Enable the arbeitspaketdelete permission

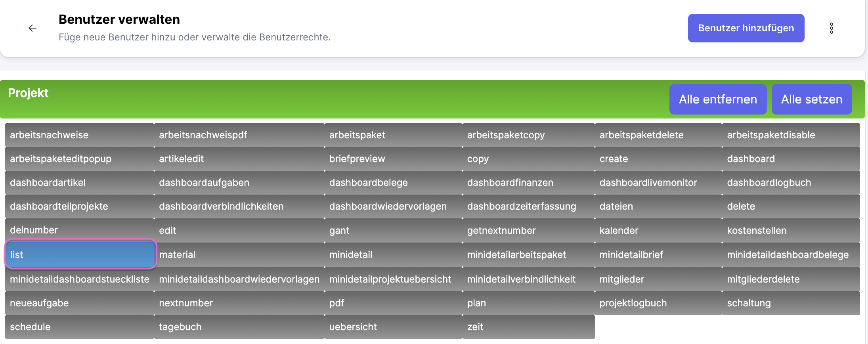coord(658,135)
